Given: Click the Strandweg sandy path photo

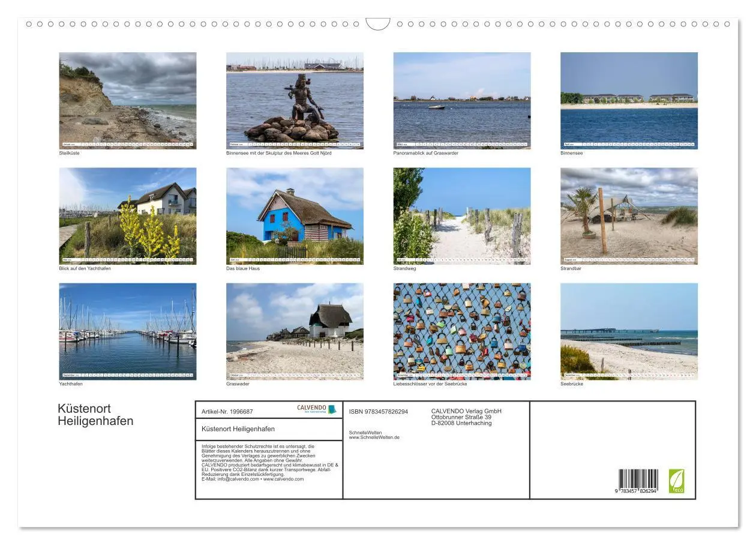Looking at the screenshot, I should point(462,215).
